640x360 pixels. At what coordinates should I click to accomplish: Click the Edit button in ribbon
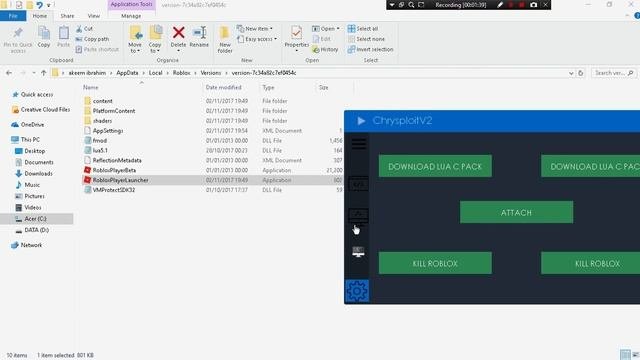tap(322, 39)
